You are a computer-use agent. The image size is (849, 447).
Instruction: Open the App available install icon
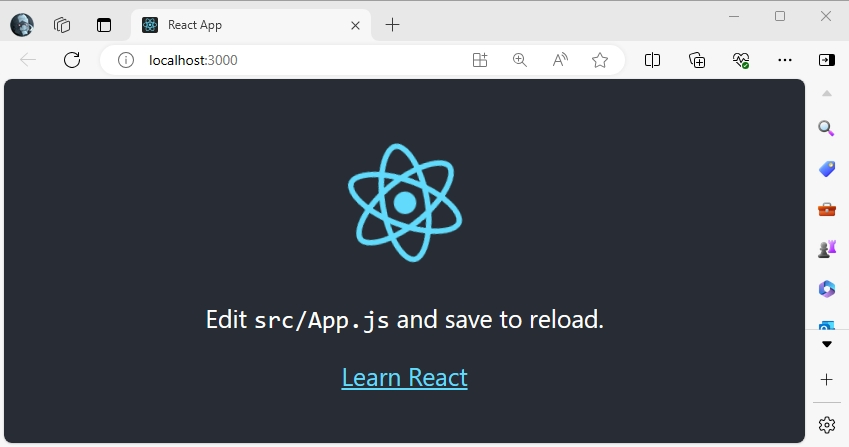480,60
